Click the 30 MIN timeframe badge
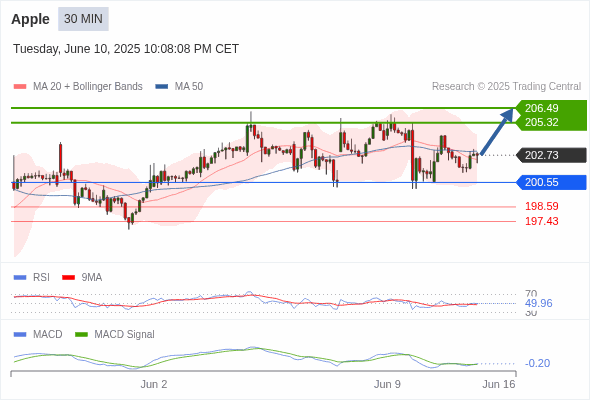This screenshot has width=590, height=400. [83, 19]
